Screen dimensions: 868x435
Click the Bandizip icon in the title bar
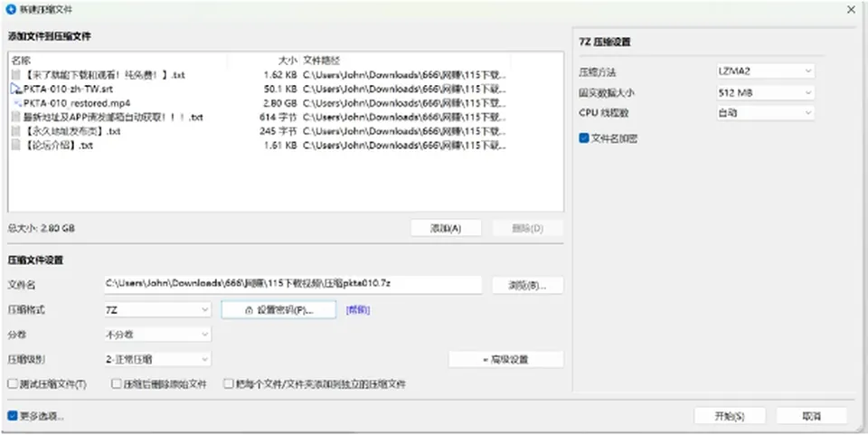tap(11, 10)
